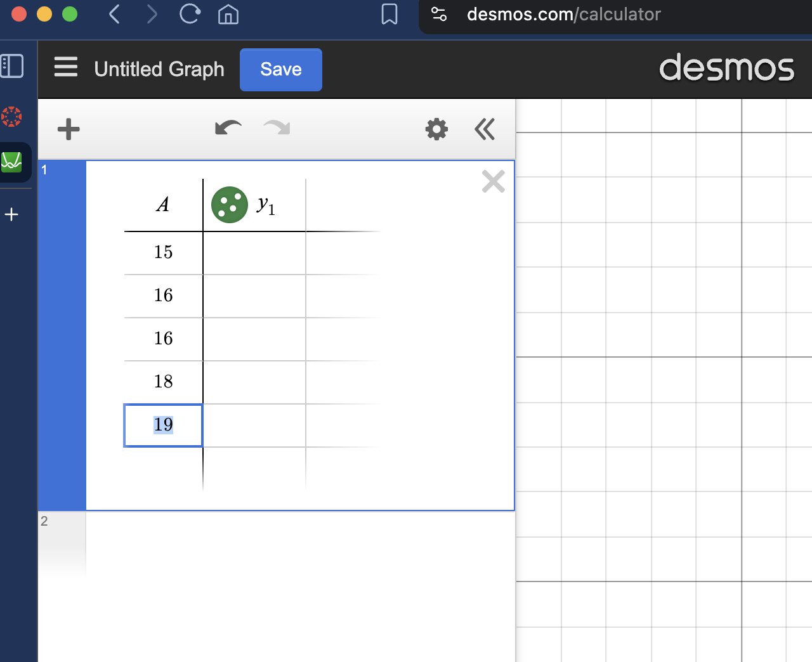Open the main menu via hamburger icon
Screen dimensions: 812x662
click(x=65, y=69)
